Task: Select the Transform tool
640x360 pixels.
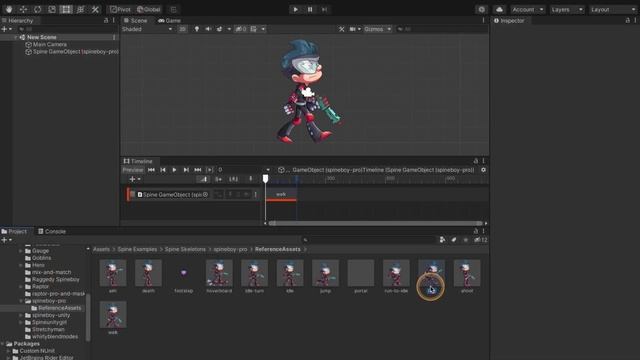Action: [x=80, y=9]
